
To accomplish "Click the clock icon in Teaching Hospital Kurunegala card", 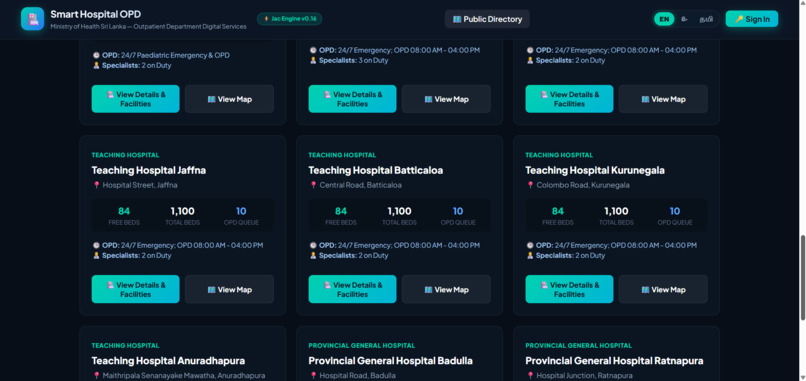I will click(x=530, y=246).
